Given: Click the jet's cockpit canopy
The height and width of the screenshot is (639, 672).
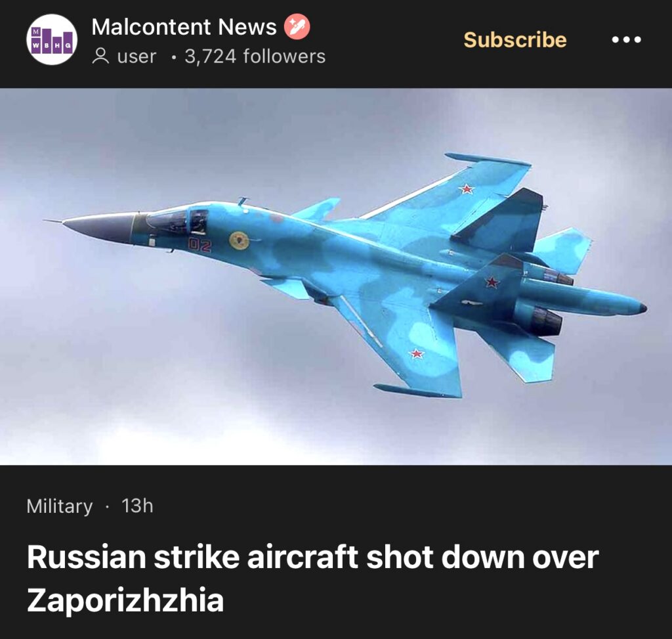Looking at the screenshot, I should pos(177,221).
